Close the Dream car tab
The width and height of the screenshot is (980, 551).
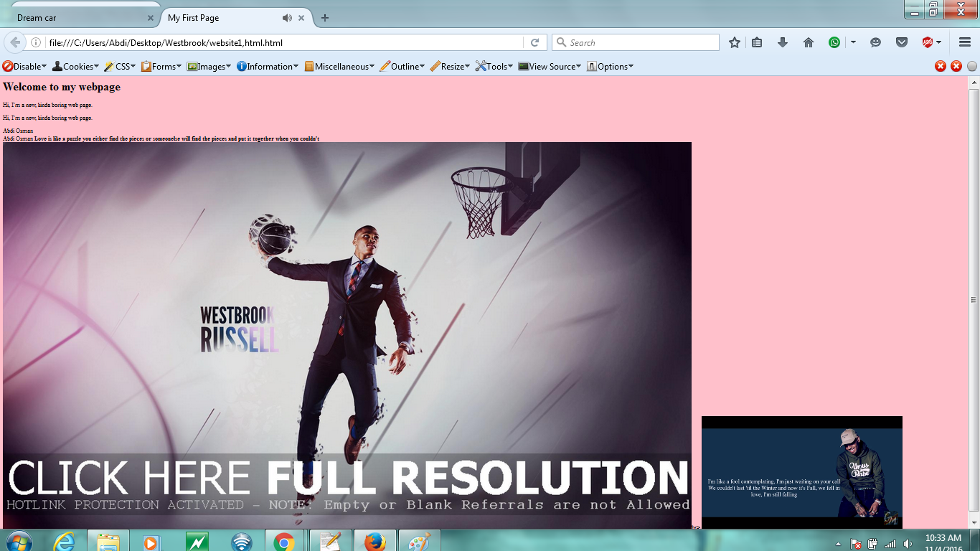[x=151, y=18]
